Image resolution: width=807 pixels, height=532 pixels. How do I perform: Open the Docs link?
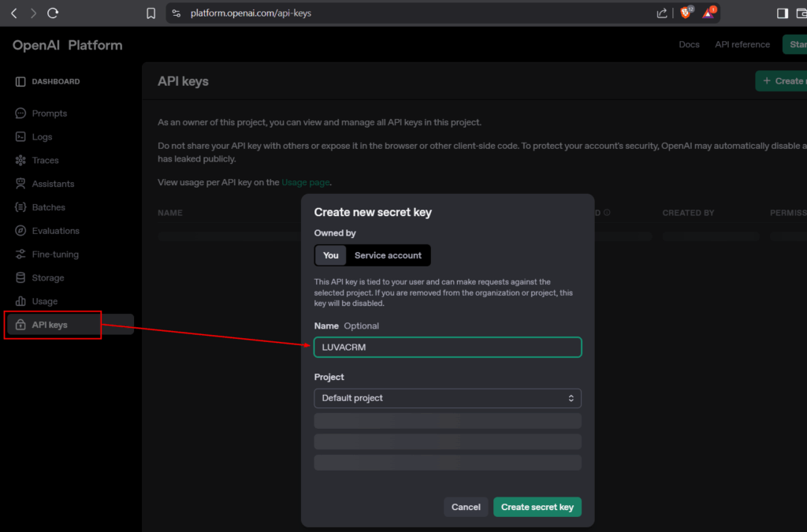click(x=689, y=45)
